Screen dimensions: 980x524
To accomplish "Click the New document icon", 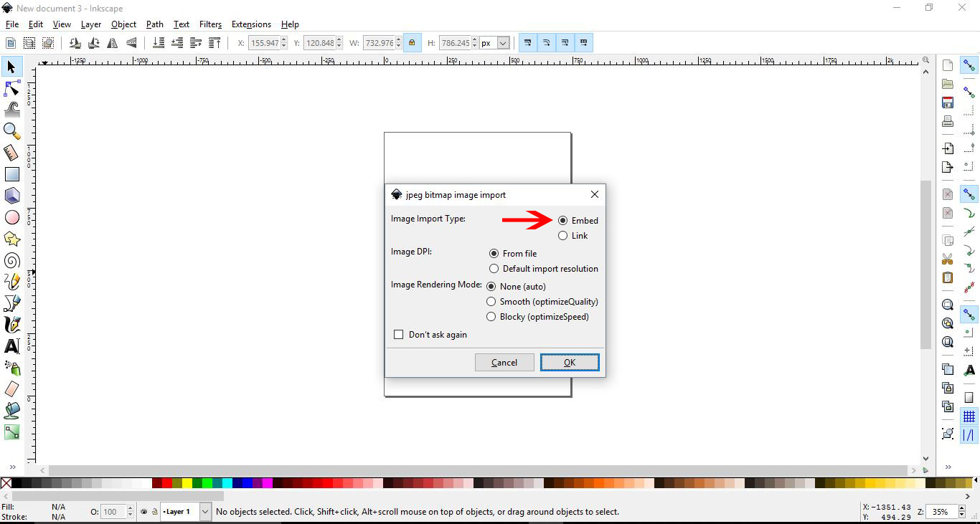I will coord(948,65).
